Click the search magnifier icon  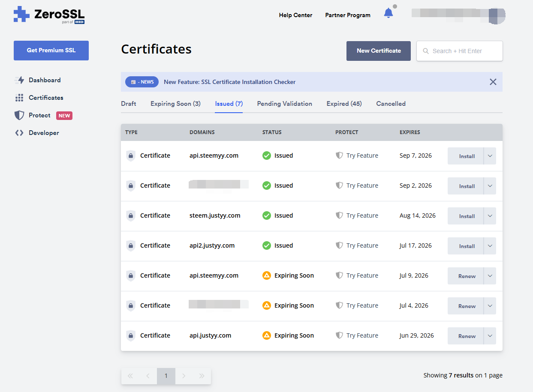pyautogui.click(x=426, y=51)
